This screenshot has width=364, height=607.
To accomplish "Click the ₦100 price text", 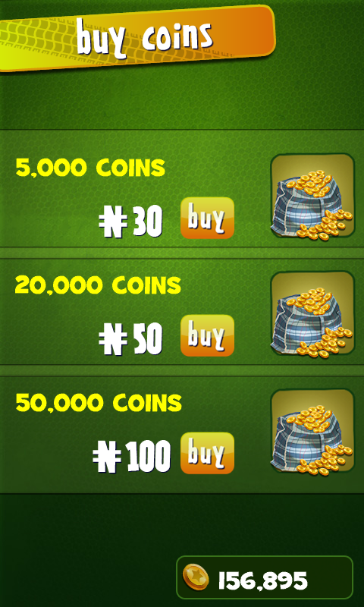I will 131,457.
